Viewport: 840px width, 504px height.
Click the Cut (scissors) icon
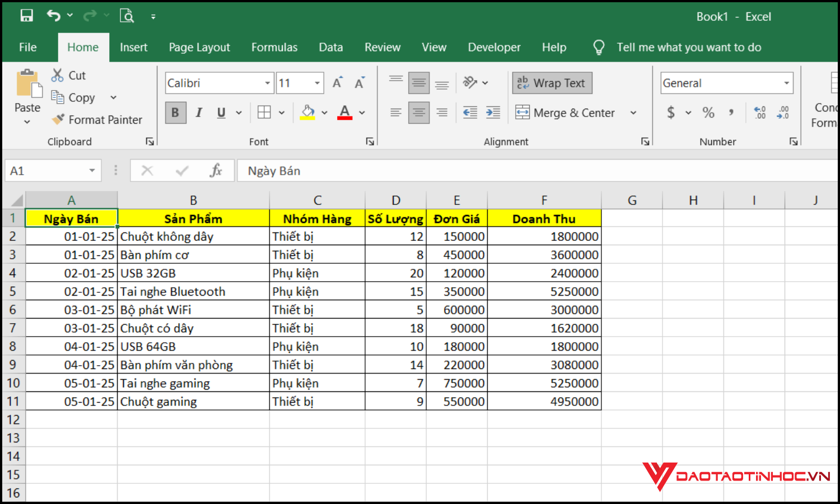pyautogui.click(x=57, y=74)
